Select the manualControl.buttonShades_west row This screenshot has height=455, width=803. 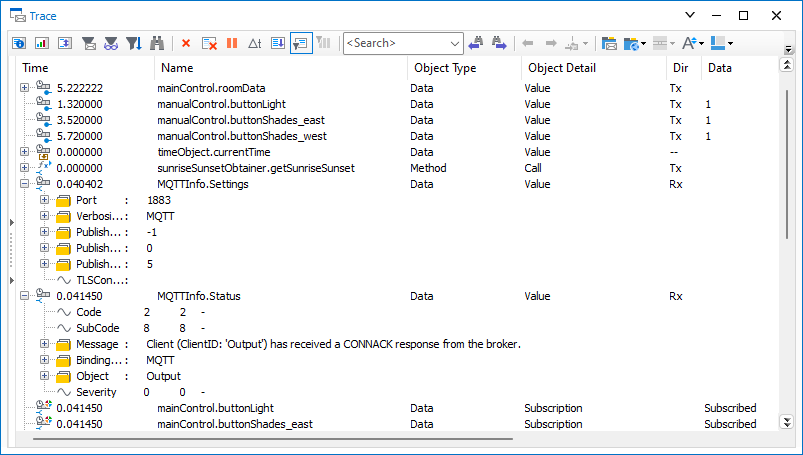[x=397, y=136]
